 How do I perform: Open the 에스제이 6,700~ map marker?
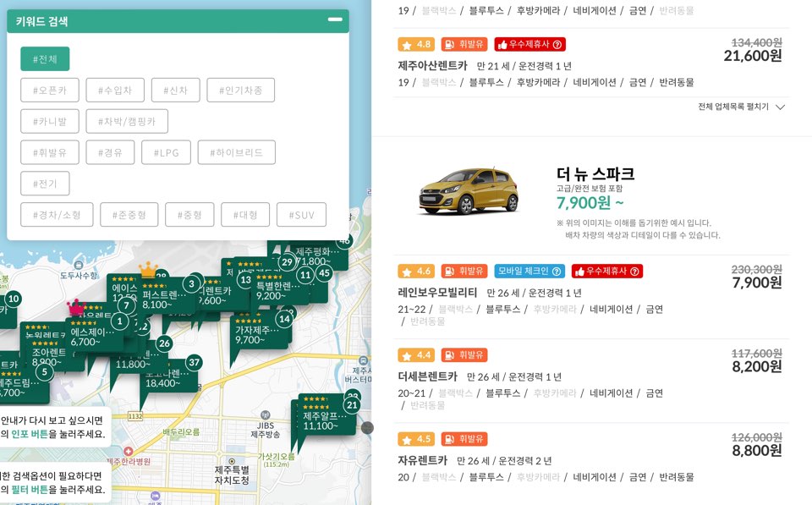pyautogui.click(x=94, y=336)
